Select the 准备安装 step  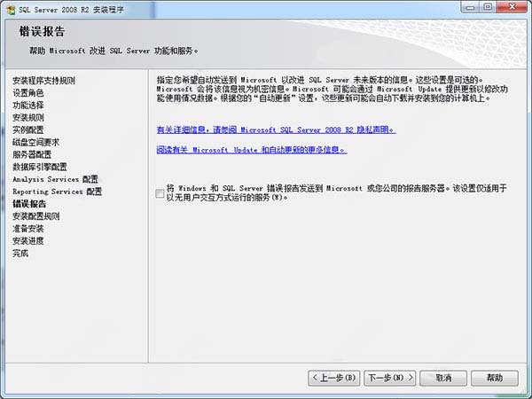[28, 229]
